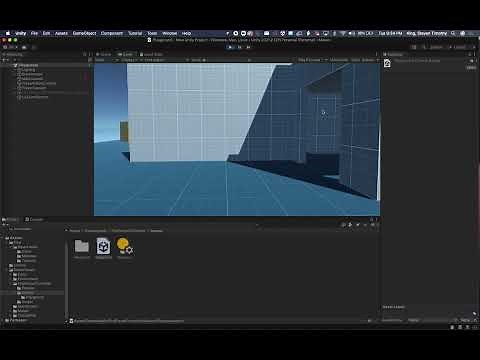Image resolution: width=480 pixels, height=360 pixels.
Task: Click the Hierarchy add plus button
Action: (x=4, y=60)
